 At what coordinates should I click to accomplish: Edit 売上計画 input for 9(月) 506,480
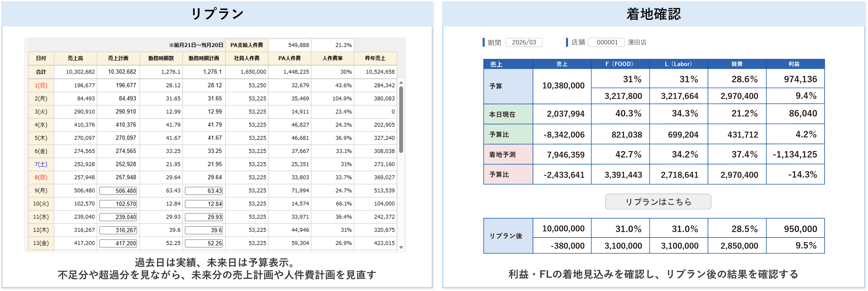coord(118,191)
